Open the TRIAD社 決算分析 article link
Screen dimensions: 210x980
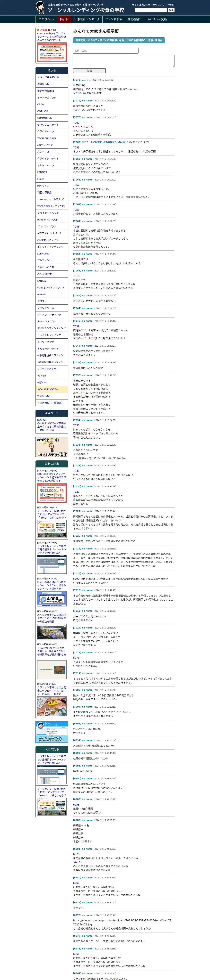pos(52,653)
